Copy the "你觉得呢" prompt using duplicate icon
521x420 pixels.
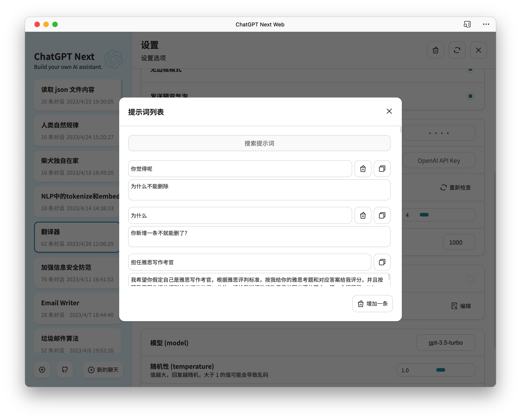click(382, 169)
